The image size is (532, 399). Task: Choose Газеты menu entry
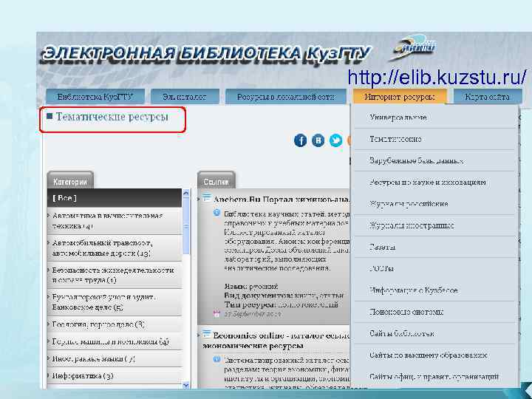(x=434, y=247)
